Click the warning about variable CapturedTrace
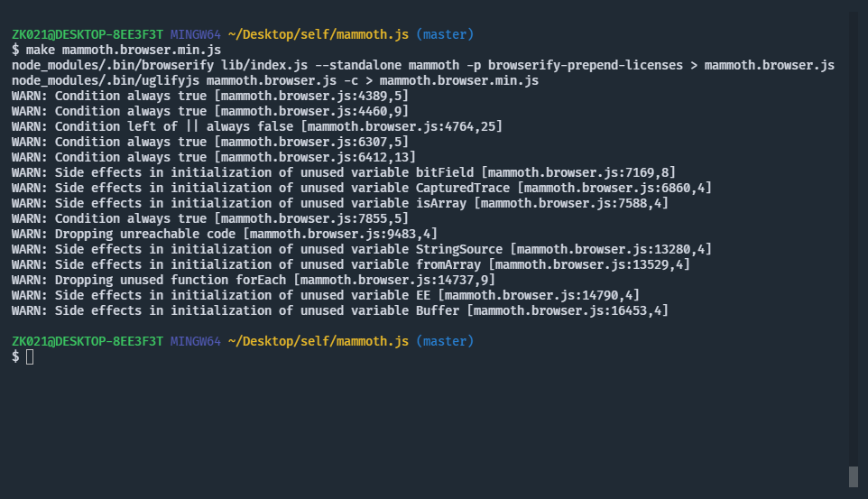The image size is (868, 499). coord(362,188)
